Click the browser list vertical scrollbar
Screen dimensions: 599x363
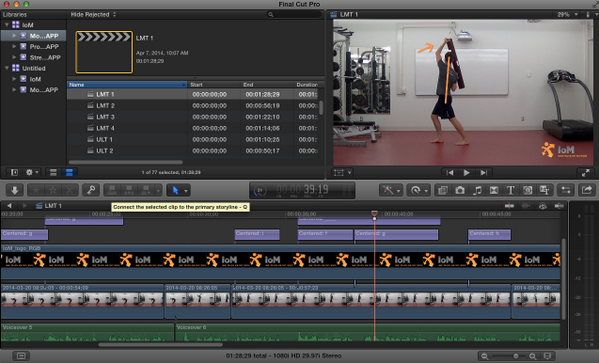click(321, 107)
